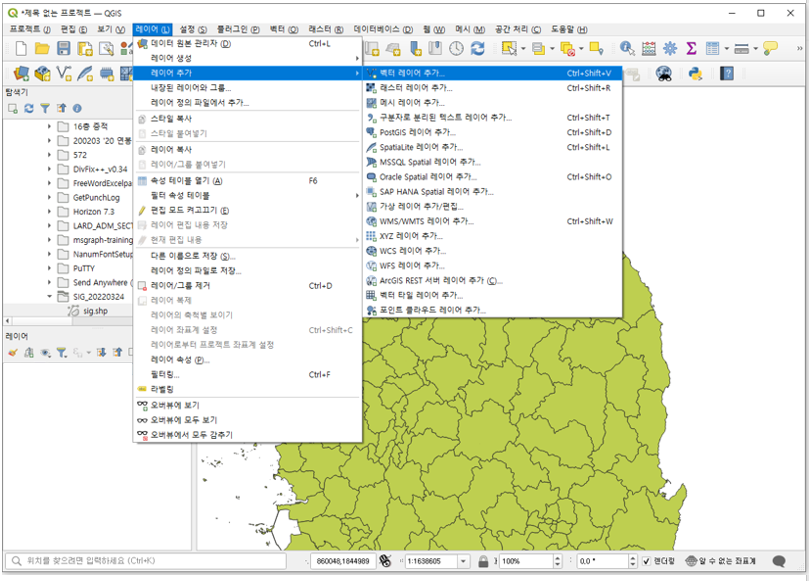Screen dimensions: 809x581
Task: Refresh the Browser panel
Action: [x=29, y=108]
